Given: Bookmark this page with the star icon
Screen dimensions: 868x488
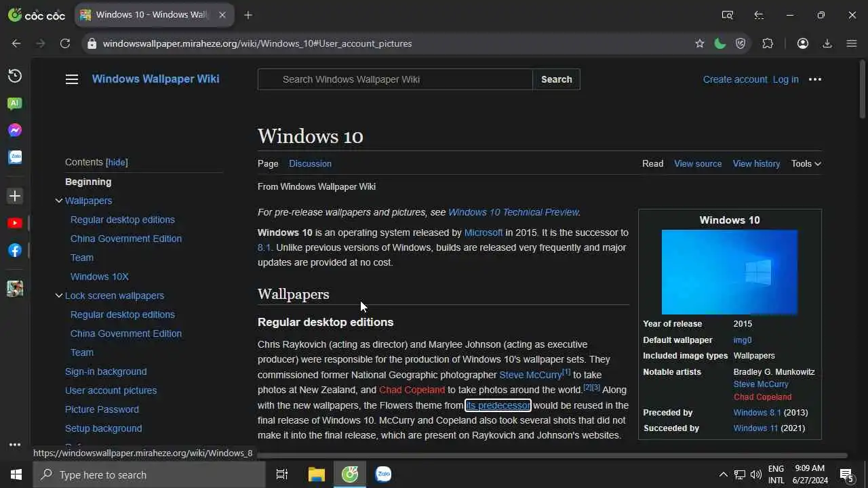Looking at the screenshot, I should (700, 43).
